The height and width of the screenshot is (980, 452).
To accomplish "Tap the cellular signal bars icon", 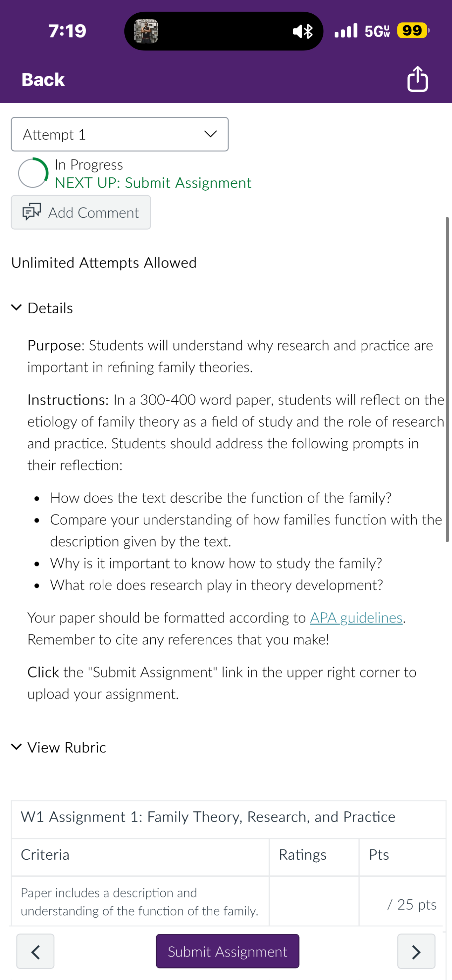I will pos(346,30).
